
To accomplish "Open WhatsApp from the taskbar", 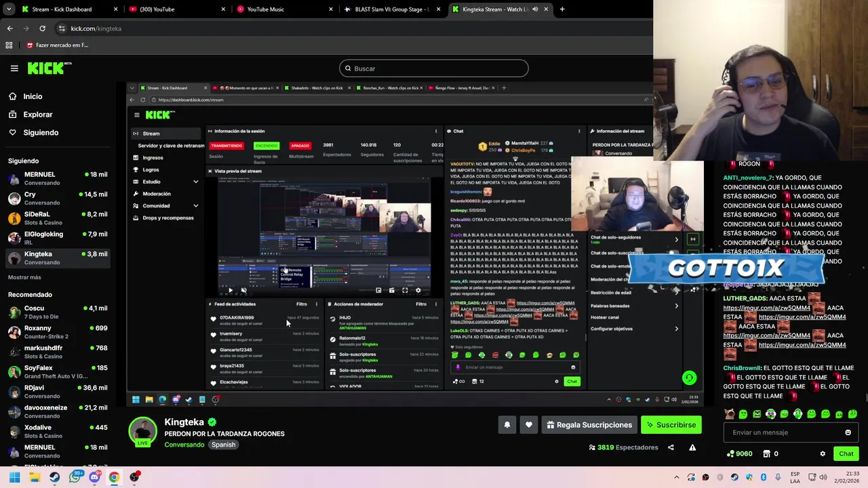I will [75, 477].
